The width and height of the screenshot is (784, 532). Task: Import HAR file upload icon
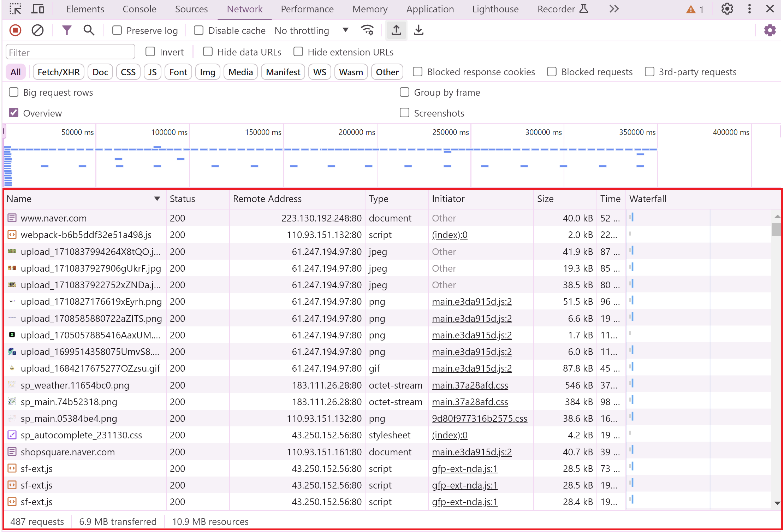[x=396, y=30]
